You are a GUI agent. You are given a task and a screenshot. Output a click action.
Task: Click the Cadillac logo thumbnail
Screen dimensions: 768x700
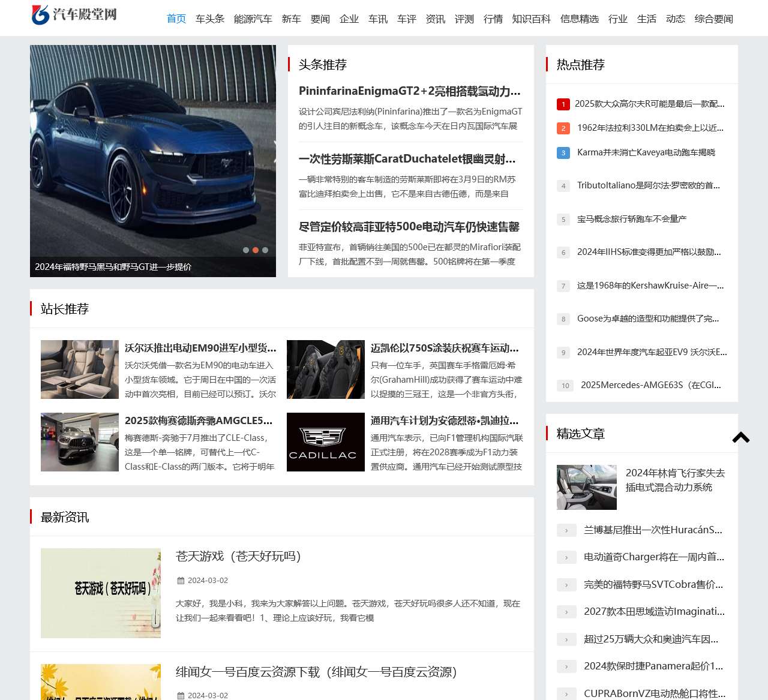coord(325,442)
